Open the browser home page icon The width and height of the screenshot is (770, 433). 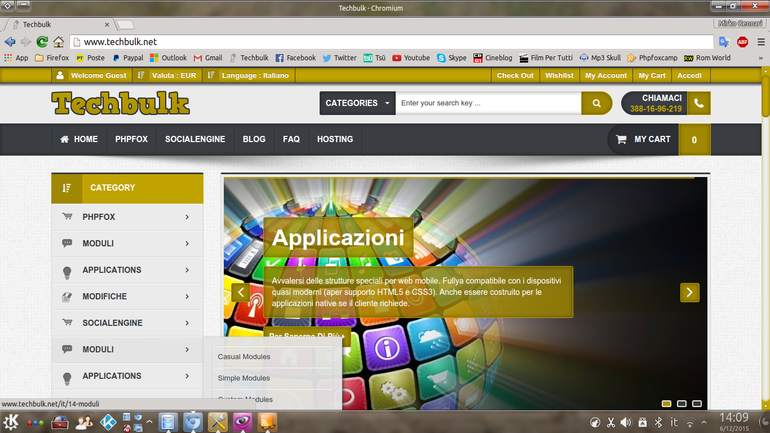click(x=58, y=42)
